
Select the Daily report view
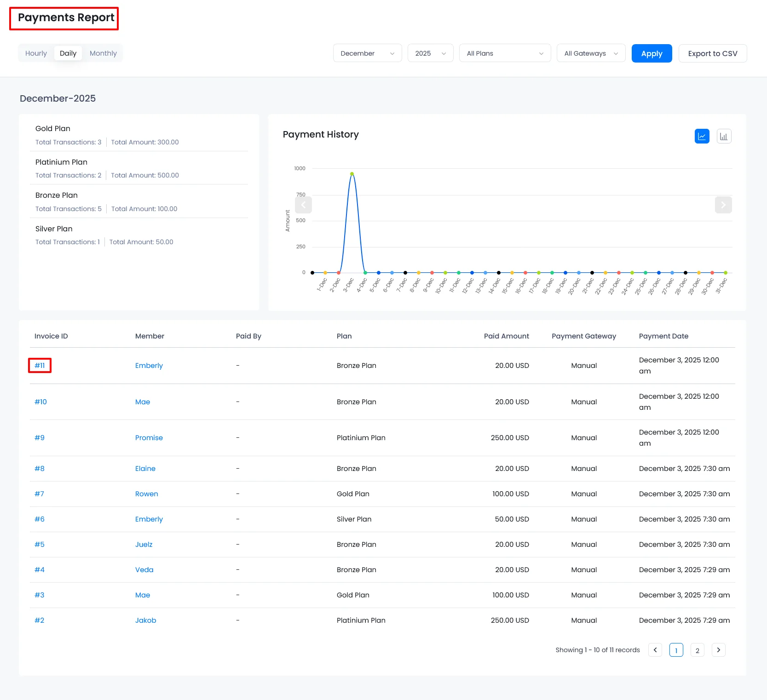coord(68,53)
